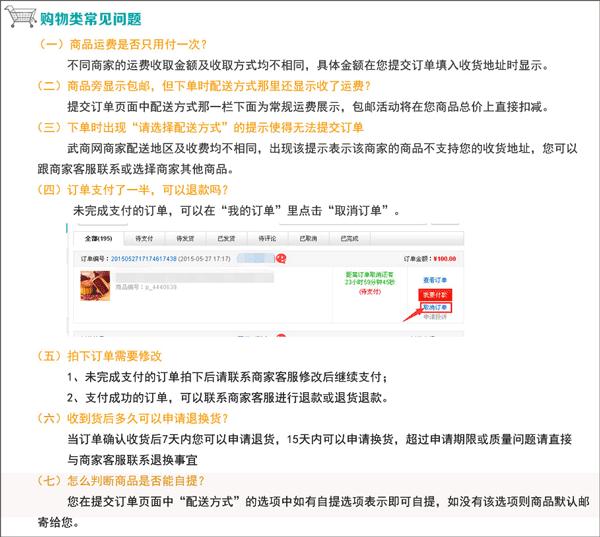Viewport: 600px width, 537px height.
Task: Click the red arrow pointing to 取消订单
Action: 411,314
